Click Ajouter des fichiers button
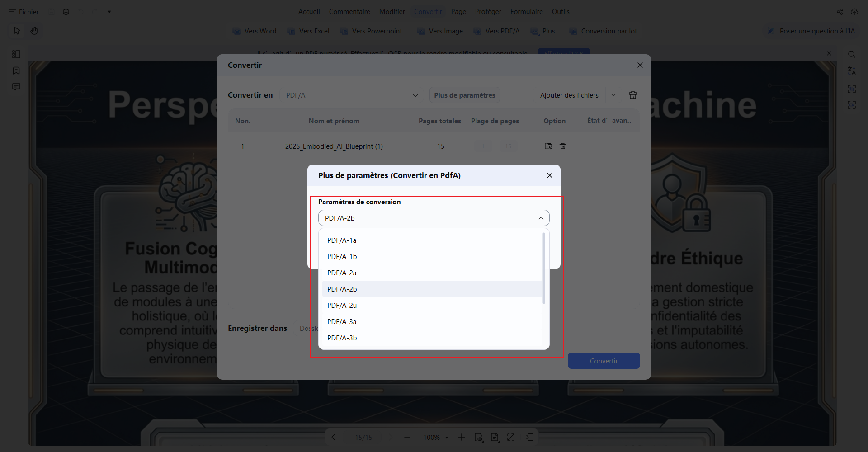The height and width of the screenshot is (452, 868). pyautogui.click(x=569, y=95)
